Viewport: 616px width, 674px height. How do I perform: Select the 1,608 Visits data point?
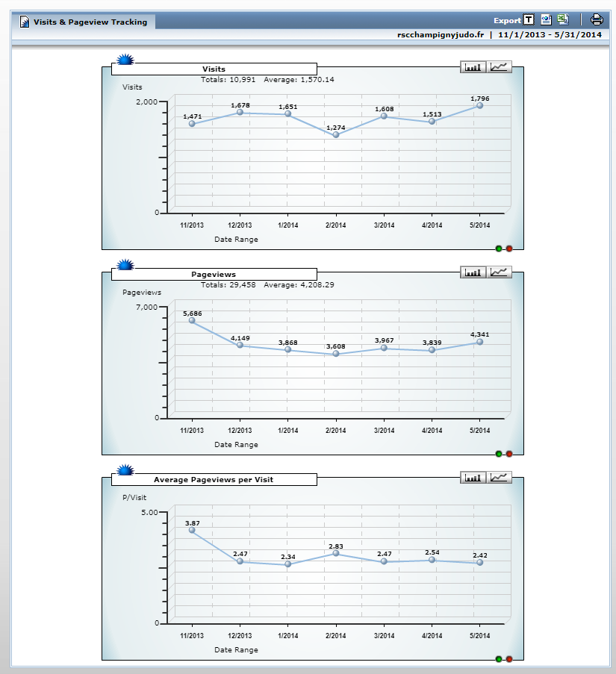[384, 116]
